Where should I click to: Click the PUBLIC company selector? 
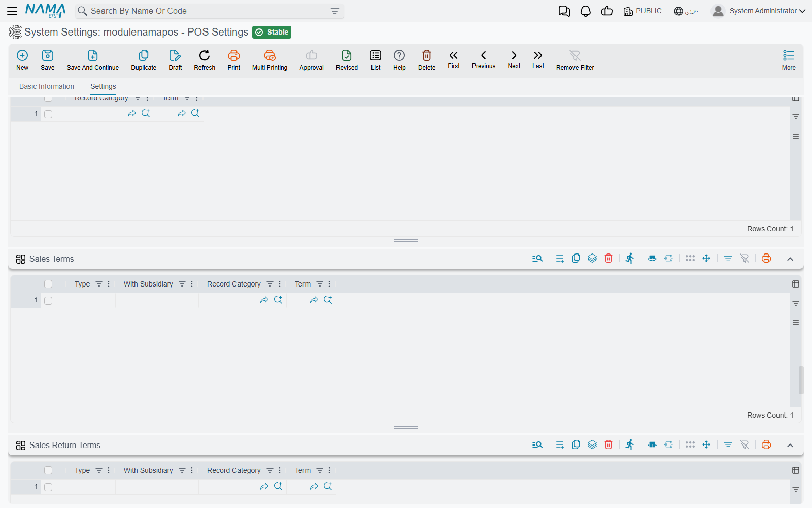point(642,11)
